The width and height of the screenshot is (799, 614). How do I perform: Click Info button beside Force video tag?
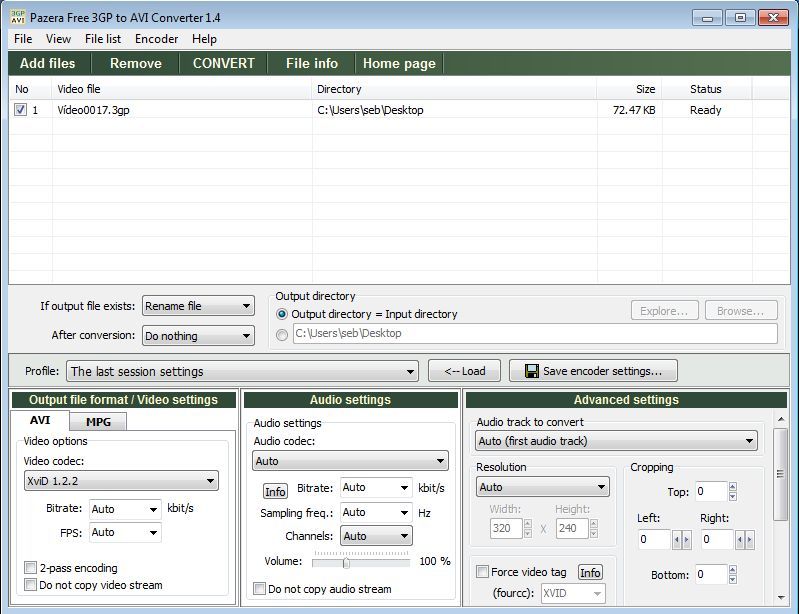[590, 573]
